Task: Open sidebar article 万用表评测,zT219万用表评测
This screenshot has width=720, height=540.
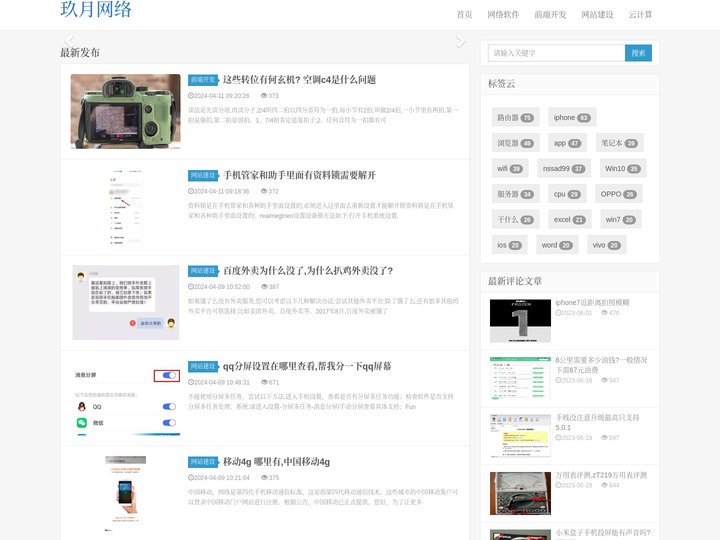Action: coord(601,475)
